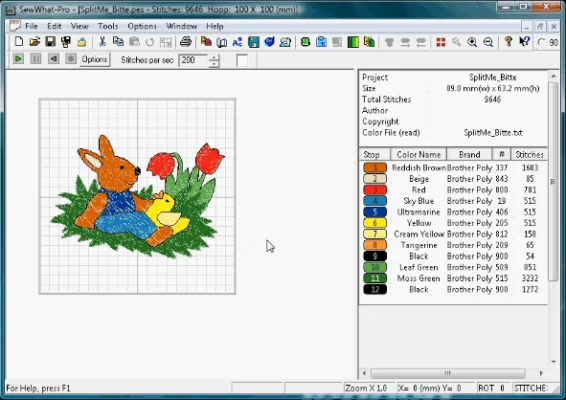The height and width of the screenshot is (400, 566).
Task: Select color swatch 3 Red
Action: point(375,190)
